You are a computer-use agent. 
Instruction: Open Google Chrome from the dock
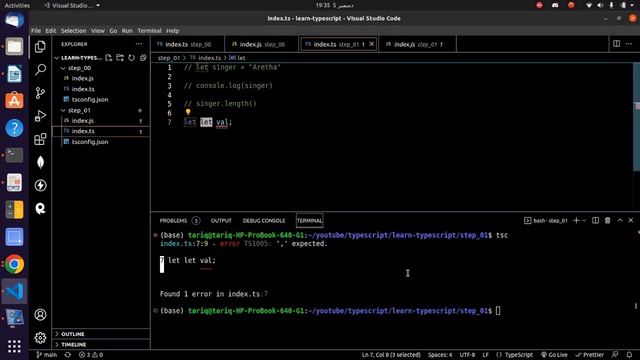point(14,264)
